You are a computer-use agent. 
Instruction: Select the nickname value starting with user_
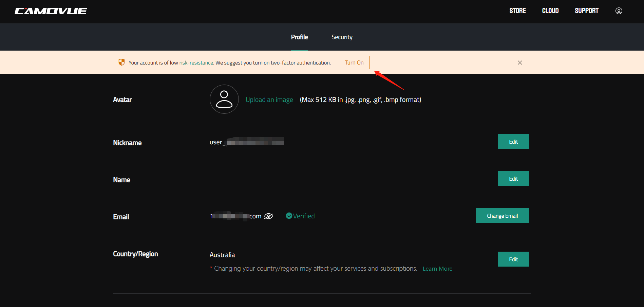click(x=247, y=142)
